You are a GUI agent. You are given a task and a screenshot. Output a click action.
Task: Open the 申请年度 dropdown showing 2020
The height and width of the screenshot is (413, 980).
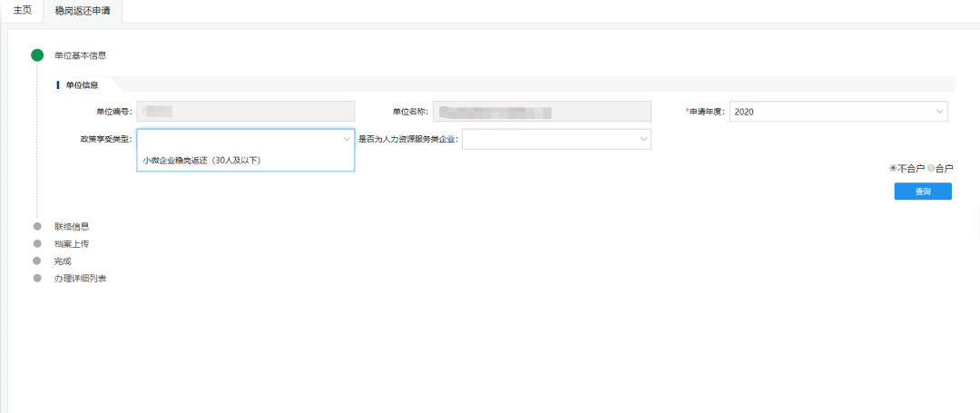coord(838,112)
